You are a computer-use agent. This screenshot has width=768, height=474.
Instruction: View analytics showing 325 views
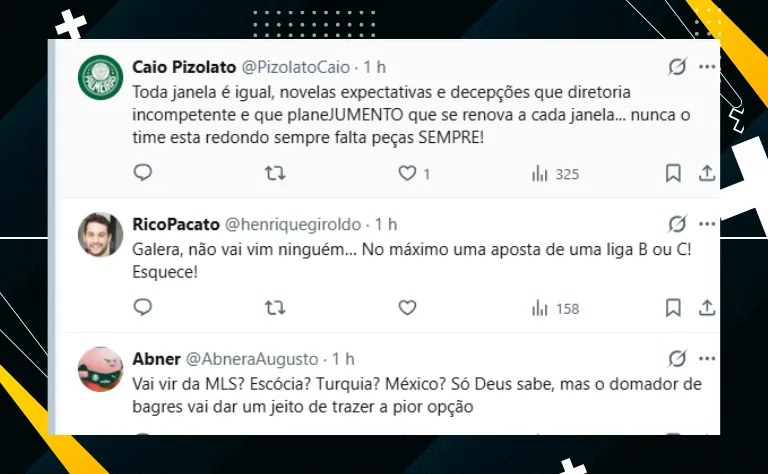pyautogui.click(x=555, y=174)
